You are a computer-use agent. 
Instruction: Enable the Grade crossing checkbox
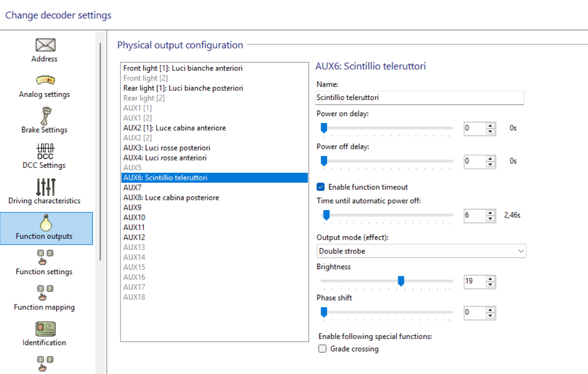(x=322, y=349)
